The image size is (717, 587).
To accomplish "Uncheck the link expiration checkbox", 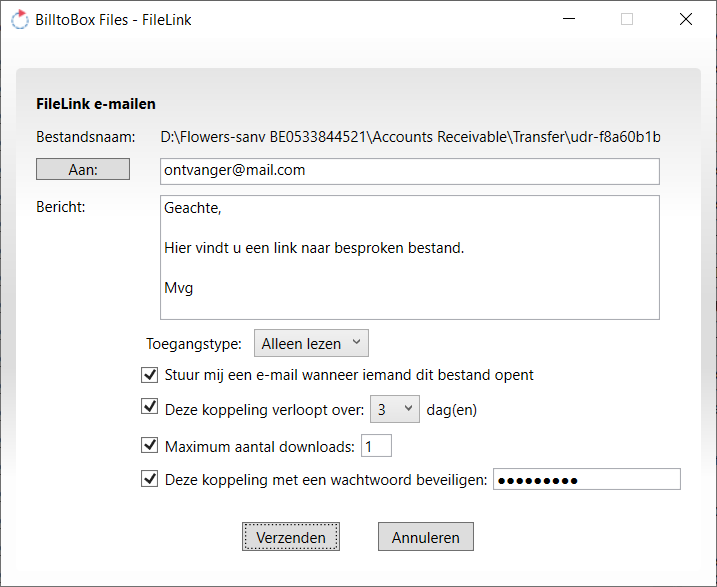I will 150,406.
